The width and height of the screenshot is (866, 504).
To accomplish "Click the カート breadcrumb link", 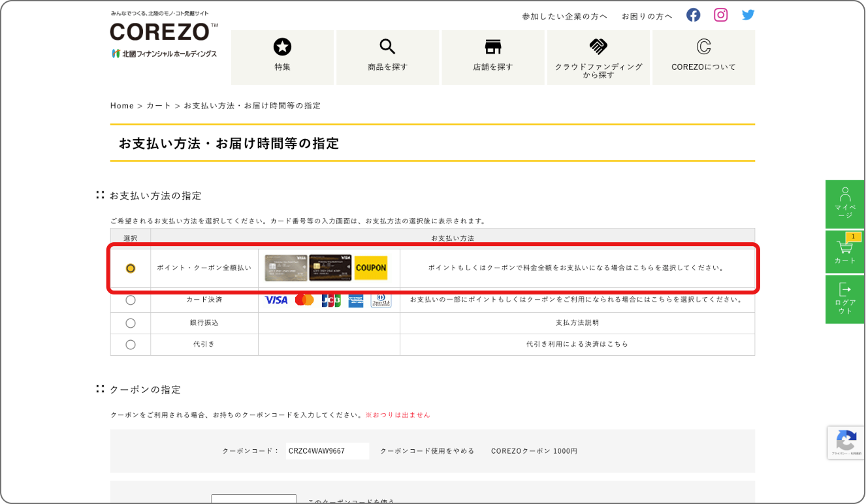I will click(159, 106).
